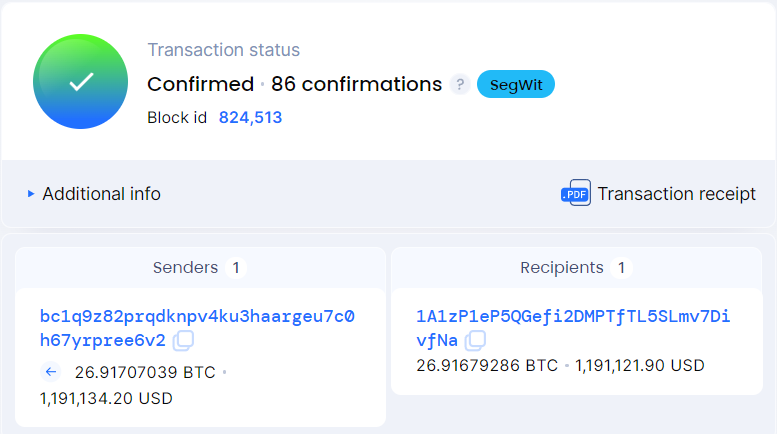Open sender address starting with bc1q9z82

pyautogui.click(x=197, y=317)
